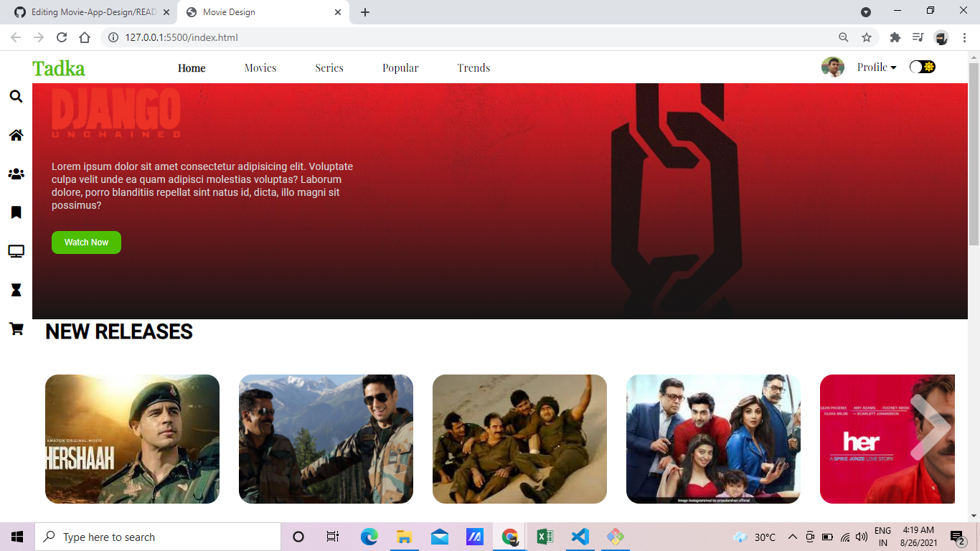Click the profile avatar picture
Screen dimensions: 980x551
coord(833,66)
